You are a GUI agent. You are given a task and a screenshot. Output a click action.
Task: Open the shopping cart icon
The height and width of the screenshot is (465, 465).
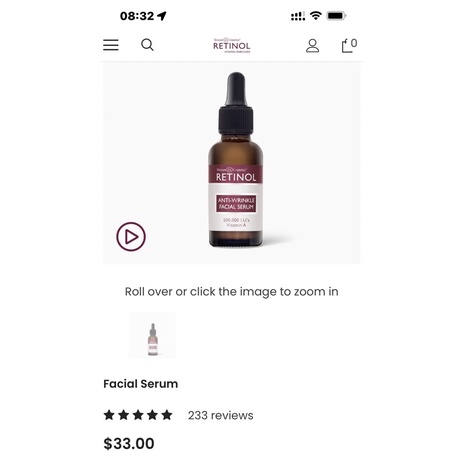347,46
